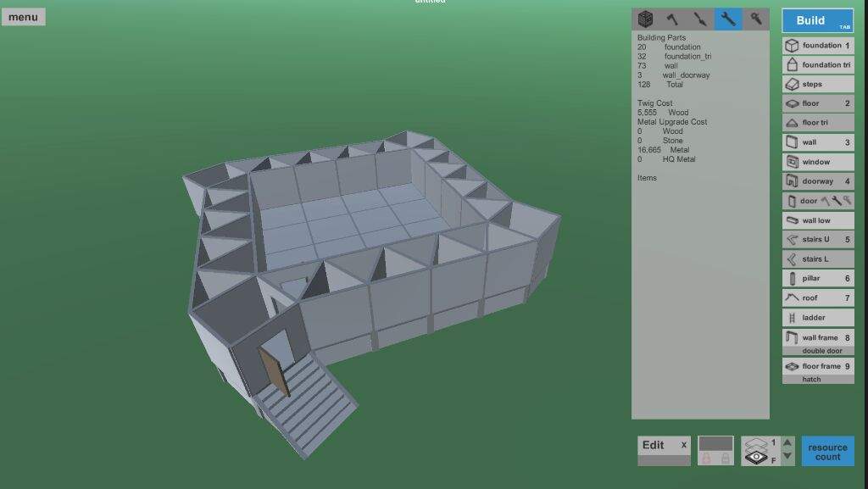868x489 pixels.
Task: Increase floor level with up arrow
Action: tap(787, 443)
